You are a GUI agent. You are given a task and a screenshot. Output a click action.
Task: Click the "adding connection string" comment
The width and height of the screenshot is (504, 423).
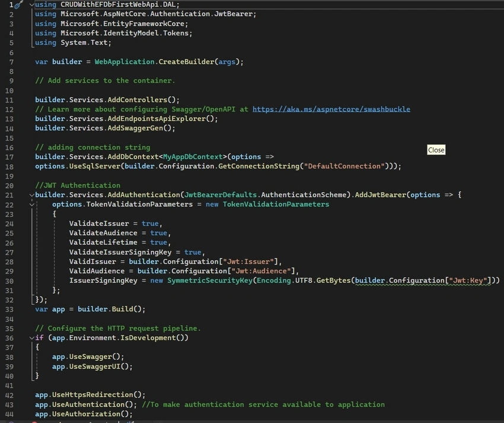click(x=92, y=147)
